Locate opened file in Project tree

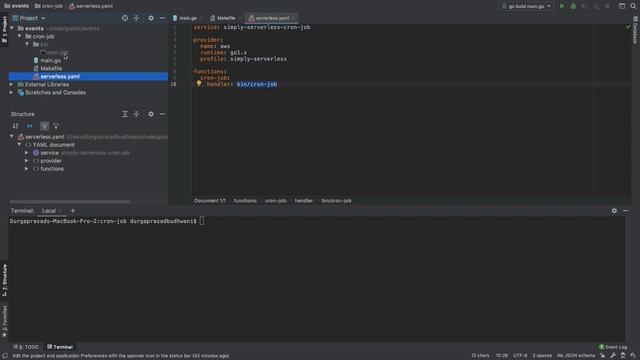tap(125, 18)
